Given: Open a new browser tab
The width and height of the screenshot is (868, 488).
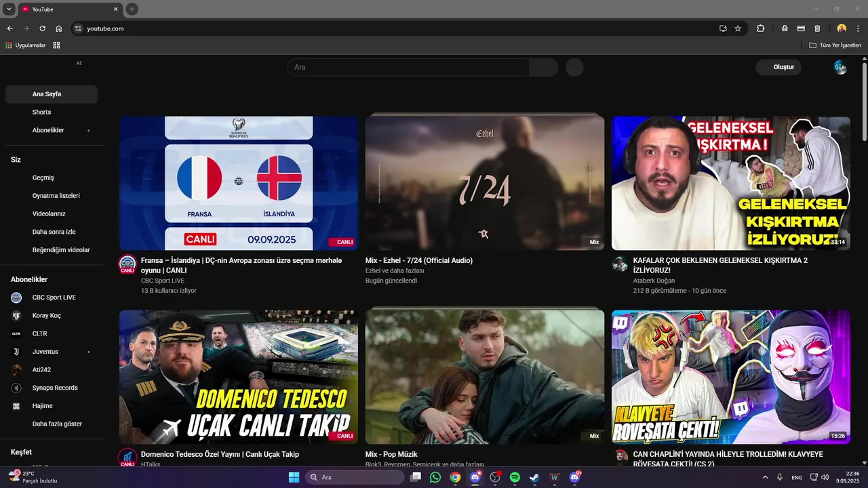Looking at the screenshot, I should click(x=132, y=9).
